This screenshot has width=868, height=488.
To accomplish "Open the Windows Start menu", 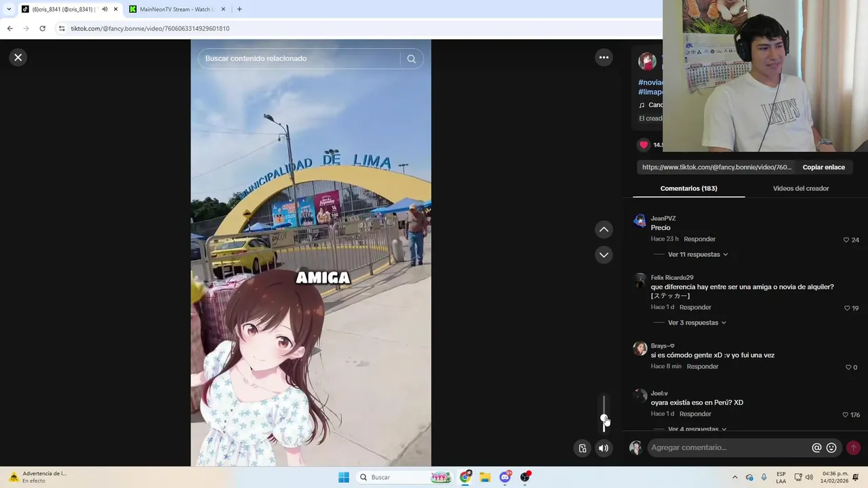I will 344,477.
